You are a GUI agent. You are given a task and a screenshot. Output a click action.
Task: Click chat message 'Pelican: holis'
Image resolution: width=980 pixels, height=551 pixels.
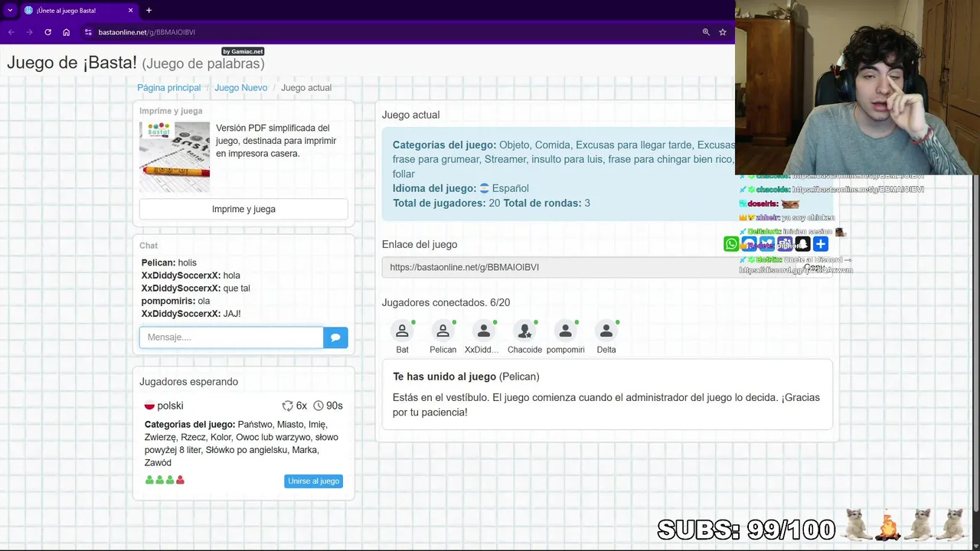[169, 262]
